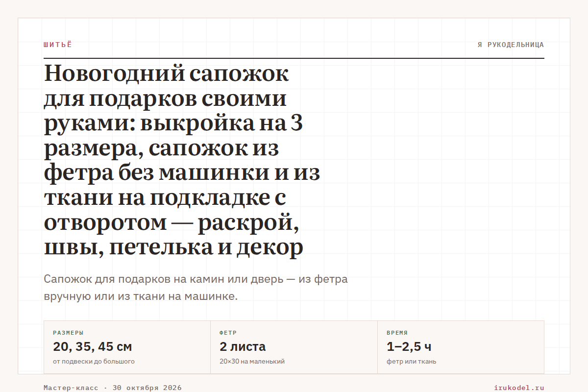Image resolution: width=588 pixels, height=392 pixels.
Task: Click the РАЗМЕРЫ label
Action: pyautogui.click(x=68, y=333)
